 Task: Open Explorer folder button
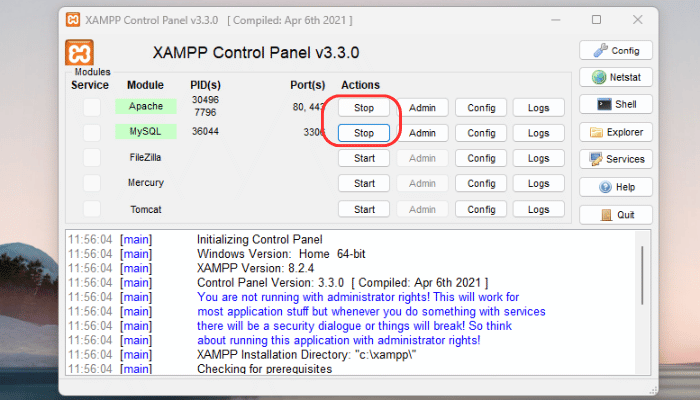[616, 132]
